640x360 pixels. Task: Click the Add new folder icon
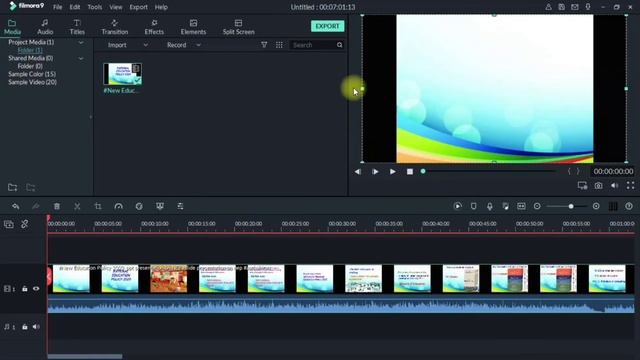[x=13, y=187]
